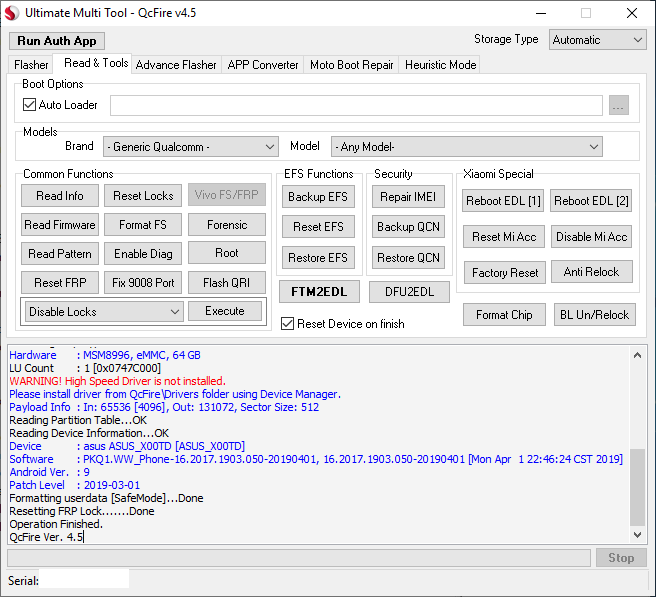Close the QcFire window
The width and height of the screenshot is (656, 597).
coord(632,13)
